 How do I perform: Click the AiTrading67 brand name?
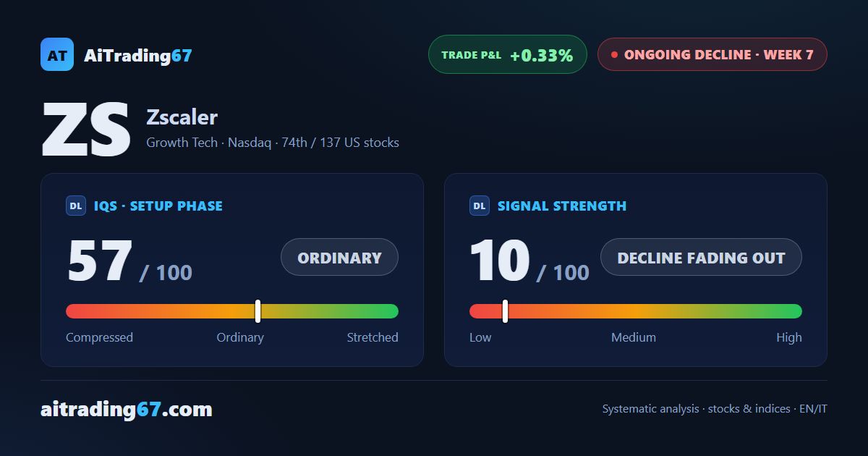tap(138, 55)
